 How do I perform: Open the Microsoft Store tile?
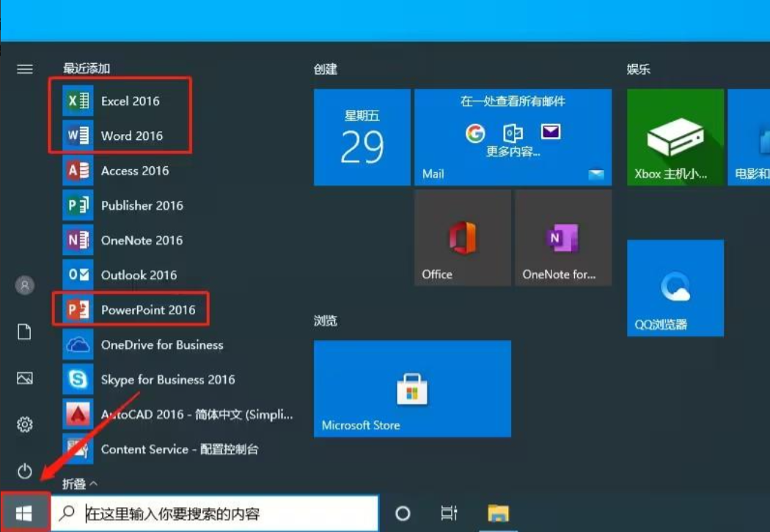tap(412, 388)
